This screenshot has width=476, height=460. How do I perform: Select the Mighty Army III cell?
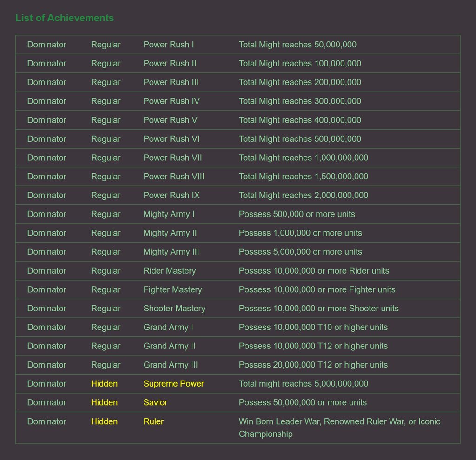(171, 252)
